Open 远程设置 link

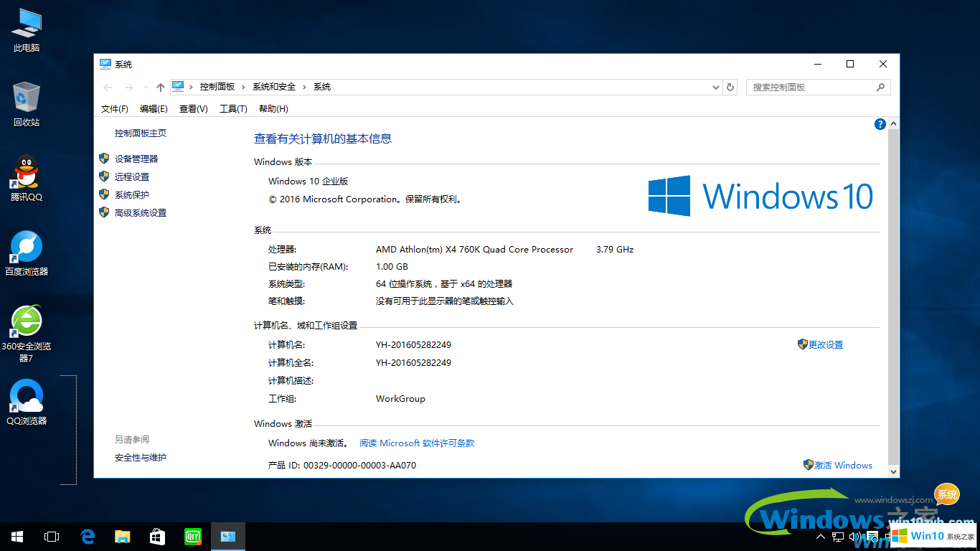point(132,177)
